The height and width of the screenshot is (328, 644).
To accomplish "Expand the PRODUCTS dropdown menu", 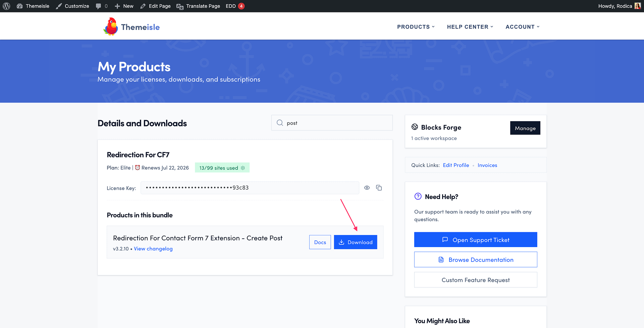I will click(x=416, y=27).
